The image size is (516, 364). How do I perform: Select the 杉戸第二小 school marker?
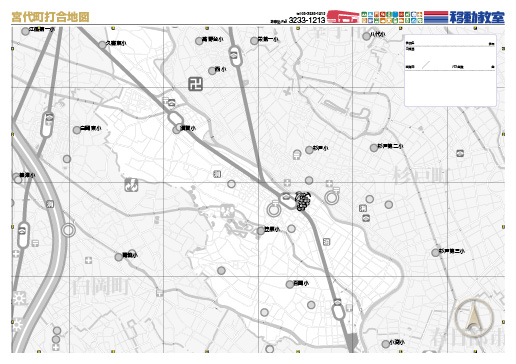374,148
